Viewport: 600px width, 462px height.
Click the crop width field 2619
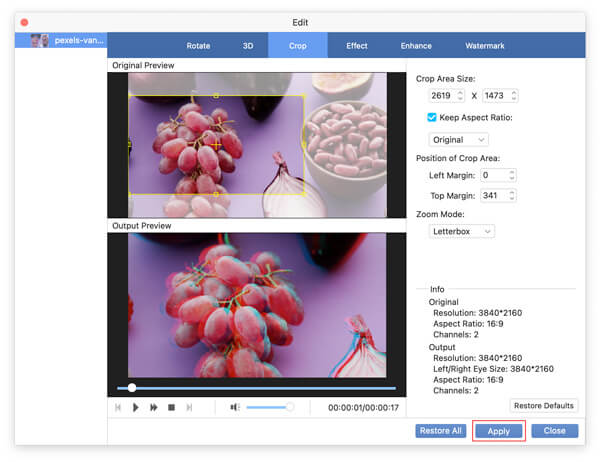[x=442, y=95]
